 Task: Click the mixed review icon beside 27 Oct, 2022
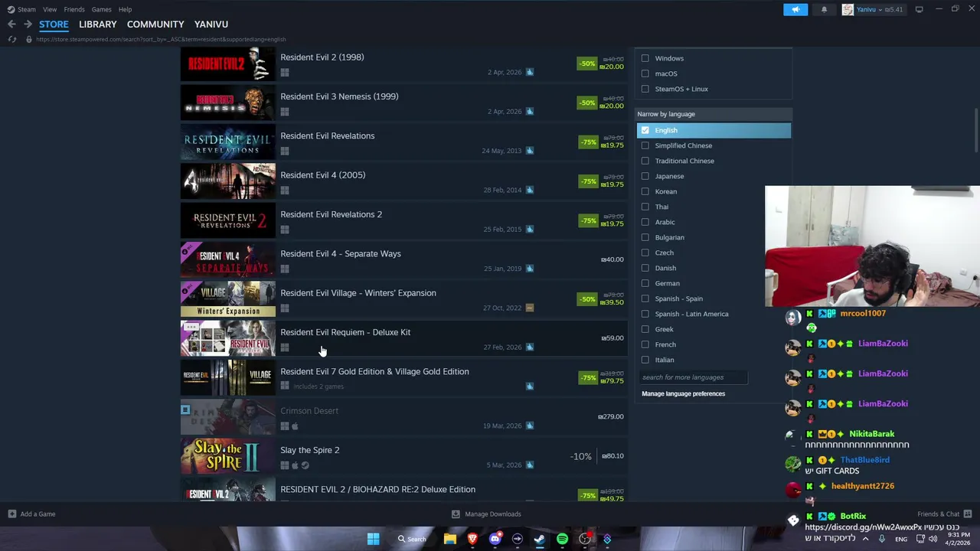(x=529, y=308)
